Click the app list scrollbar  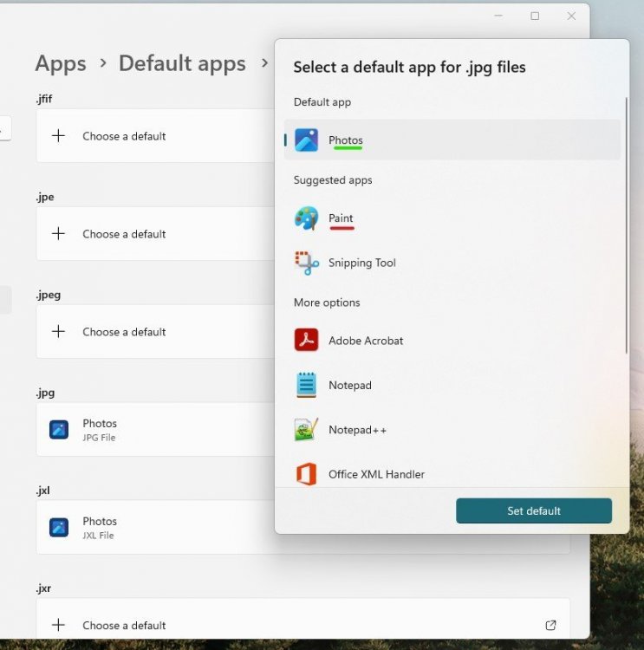(626, 225)
